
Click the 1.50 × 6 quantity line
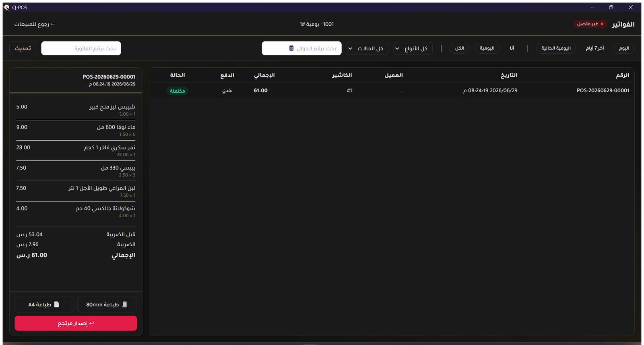(x=127, y=135)
